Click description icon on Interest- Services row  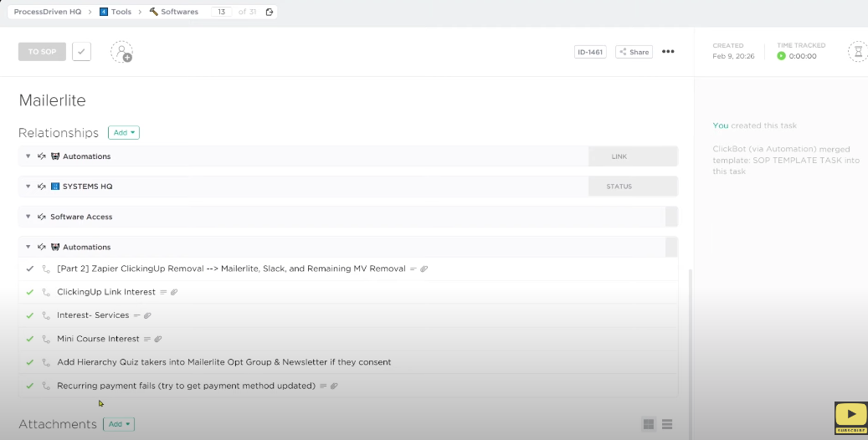click(136, 315)
